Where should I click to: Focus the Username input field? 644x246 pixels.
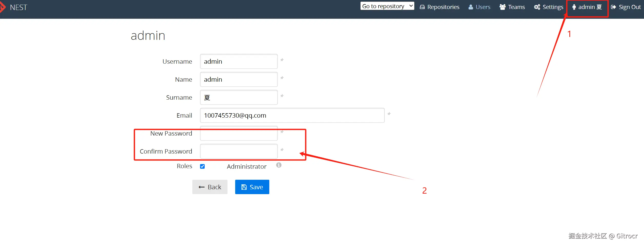[x=239, y=61]
